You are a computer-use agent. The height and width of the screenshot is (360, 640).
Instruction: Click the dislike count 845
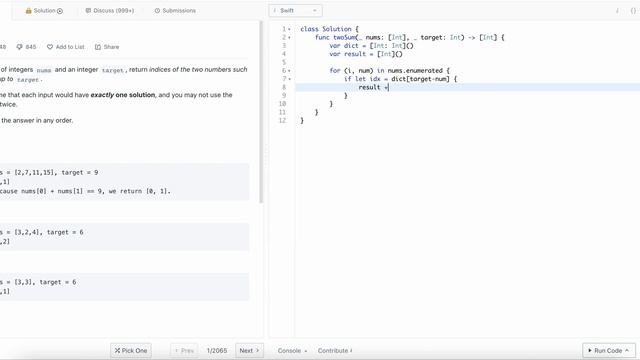[31, 47]
